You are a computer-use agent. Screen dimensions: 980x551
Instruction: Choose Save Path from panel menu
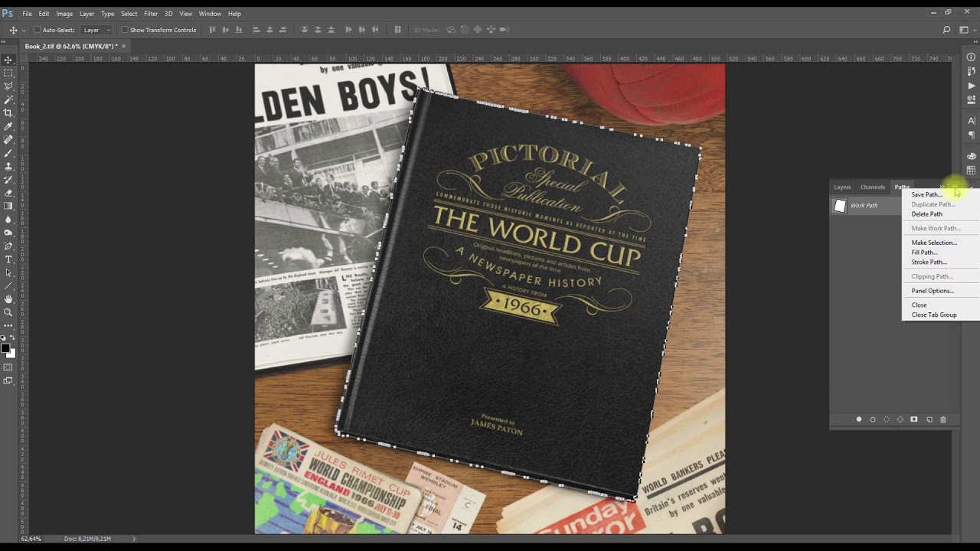(926, 194)
